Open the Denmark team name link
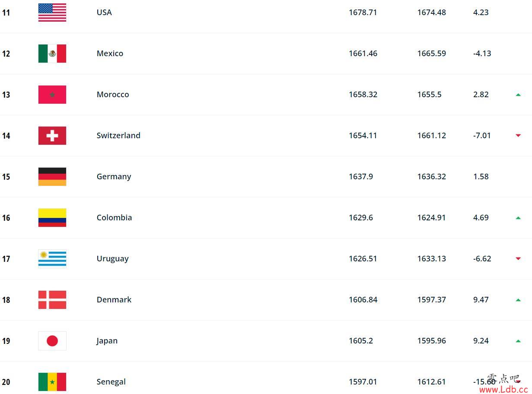The height and width of the screenshot is (394, 532). click(114, 300)
